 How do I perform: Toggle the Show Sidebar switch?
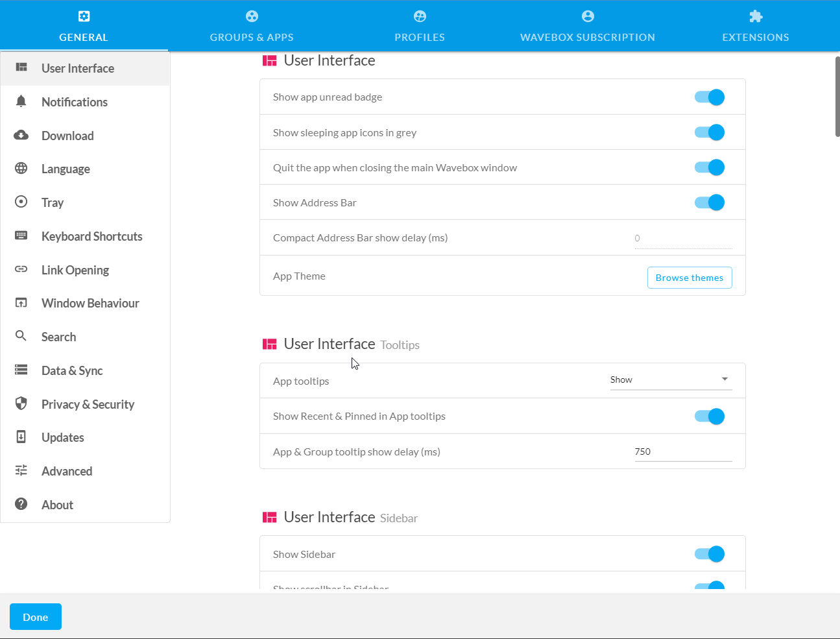(710, 554)
